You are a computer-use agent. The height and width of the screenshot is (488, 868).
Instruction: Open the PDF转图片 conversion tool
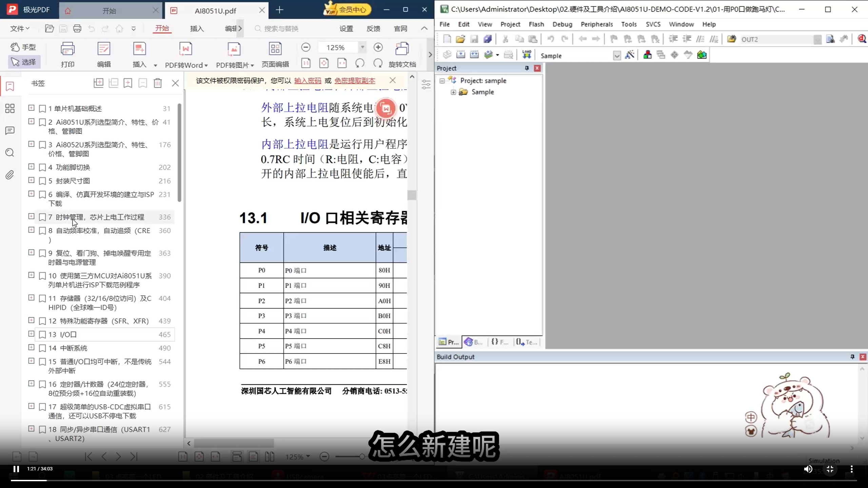tap(234, 54)
